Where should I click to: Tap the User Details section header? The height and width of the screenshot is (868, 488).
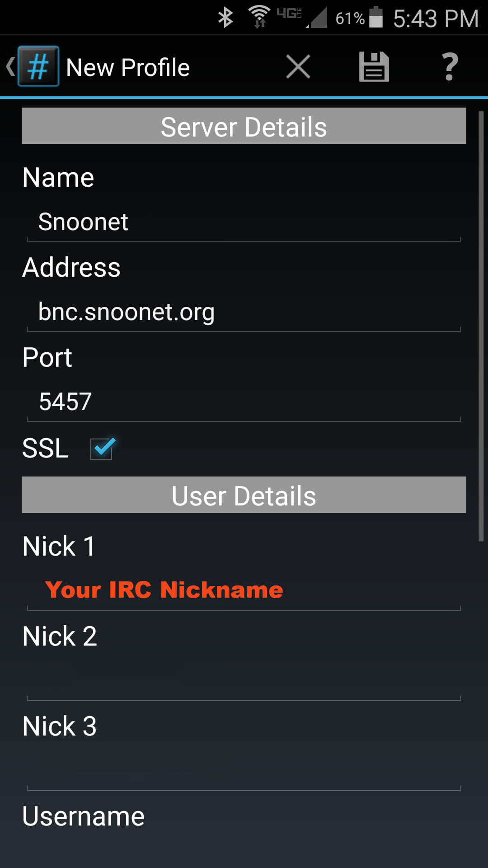244,495
